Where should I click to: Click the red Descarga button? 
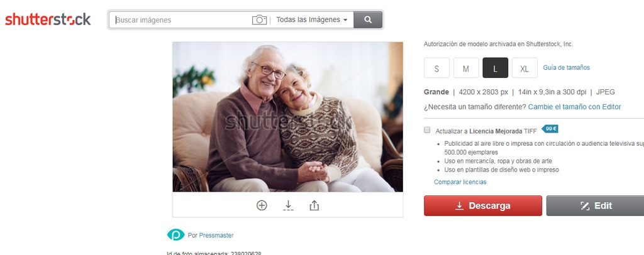(x=483, y=206)
